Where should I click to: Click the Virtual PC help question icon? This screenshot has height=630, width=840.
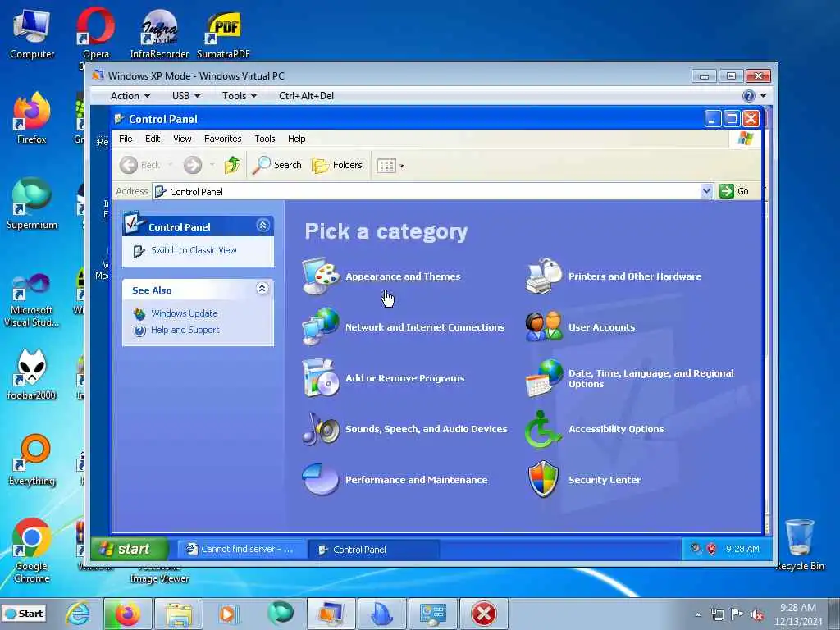(x=748, y=96)
